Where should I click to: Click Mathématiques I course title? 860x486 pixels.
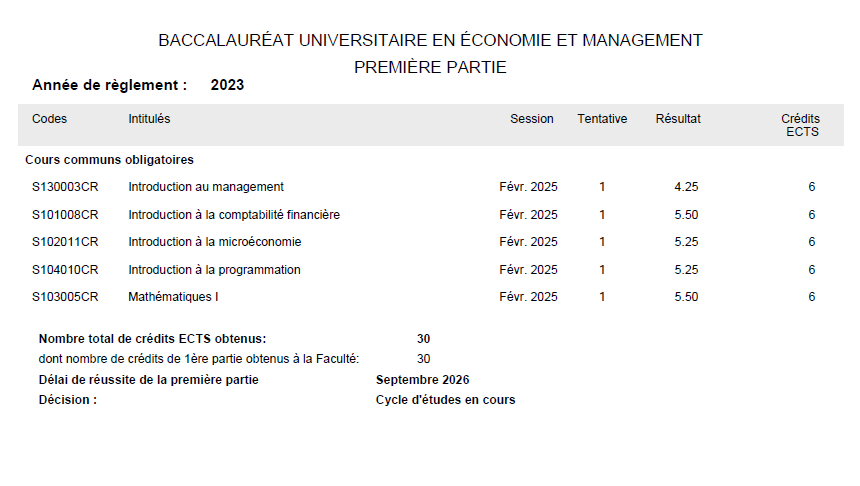coord(173,296)
